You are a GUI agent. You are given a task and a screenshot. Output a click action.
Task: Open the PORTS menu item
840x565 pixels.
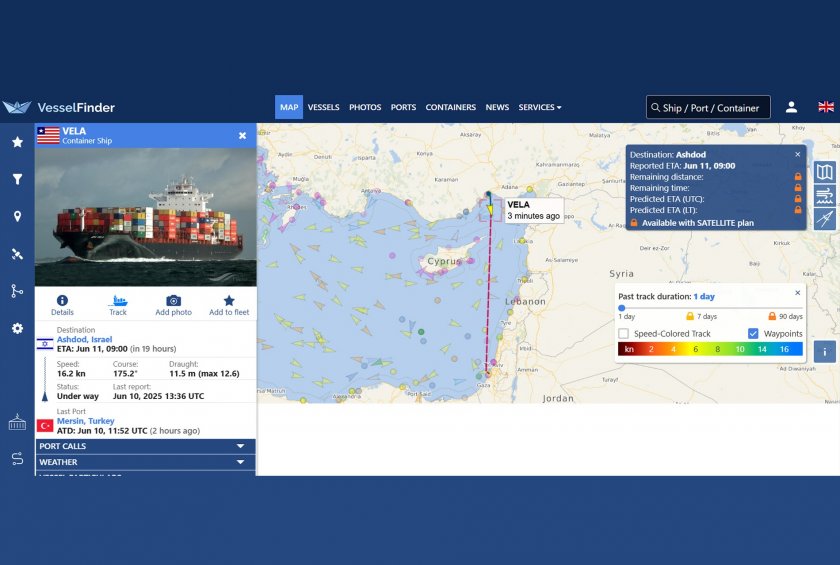point(403,107)
